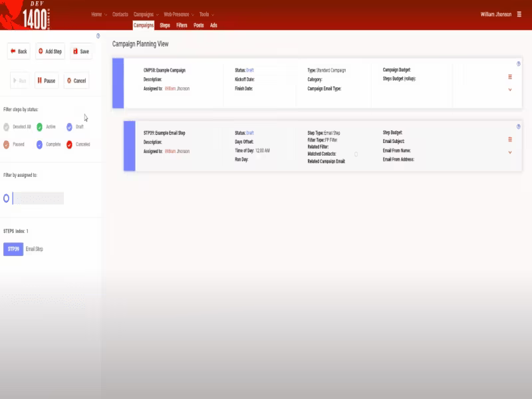Select the blue STP39 step index tag
This screenshot has height=399, width=532.
coord(13,249)
